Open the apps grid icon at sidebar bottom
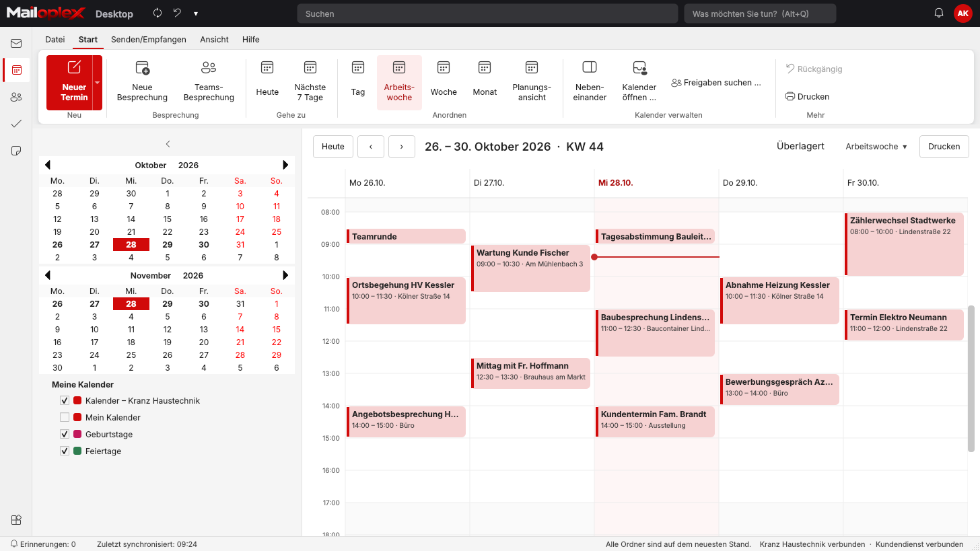 [x=16, y=519]
